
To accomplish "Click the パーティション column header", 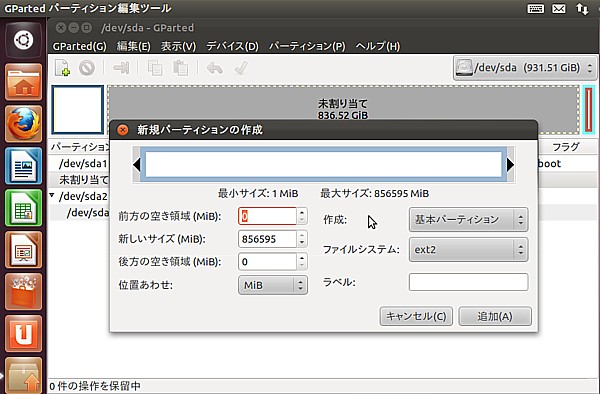I will click(x=79, y=147).
